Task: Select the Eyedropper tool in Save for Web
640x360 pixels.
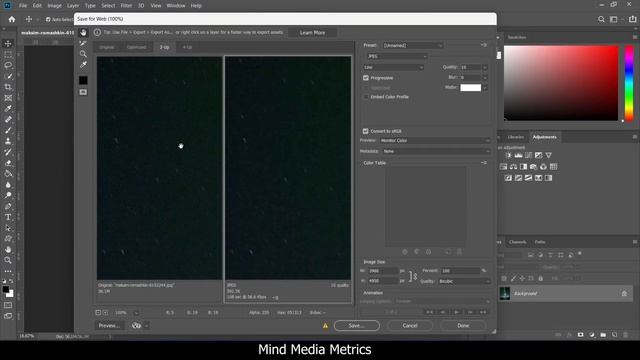Action: point(83,64)
